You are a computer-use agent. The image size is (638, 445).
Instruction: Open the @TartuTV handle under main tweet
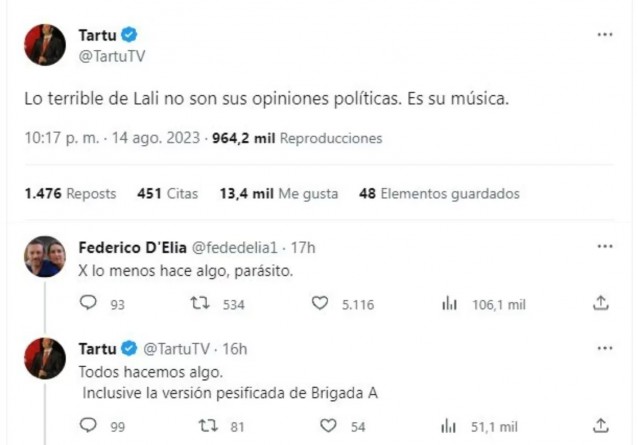tap(107, 58)
